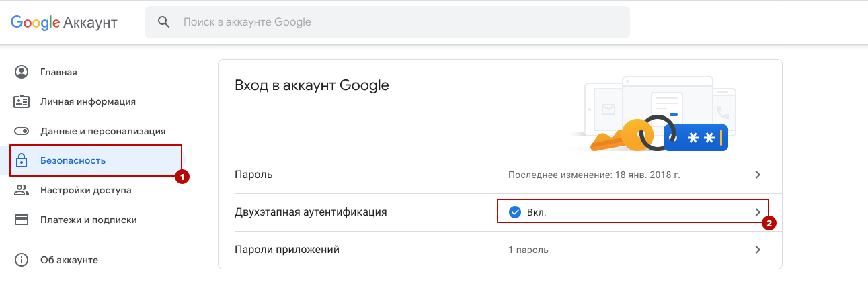This screenshot has width=868, height=282.
Task: Open the Пароли приложений link
Action: pyautogui.click(x=500, y=250)
